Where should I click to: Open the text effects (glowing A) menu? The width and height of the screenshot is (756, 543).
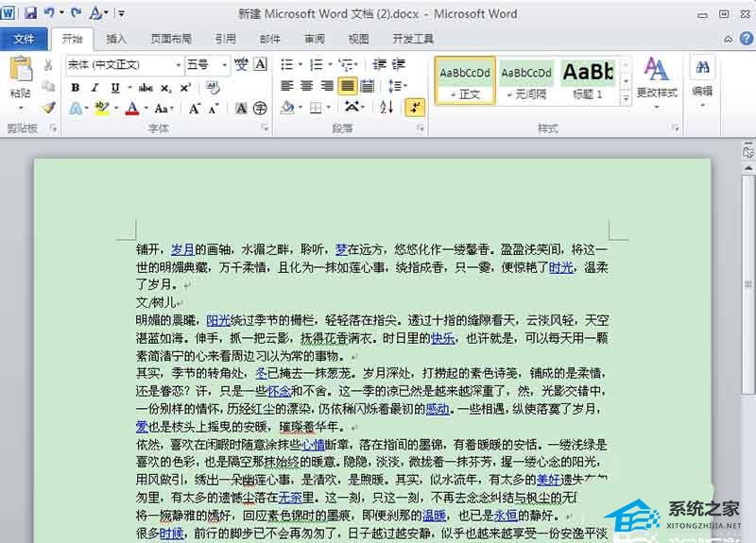click(76, 109)
